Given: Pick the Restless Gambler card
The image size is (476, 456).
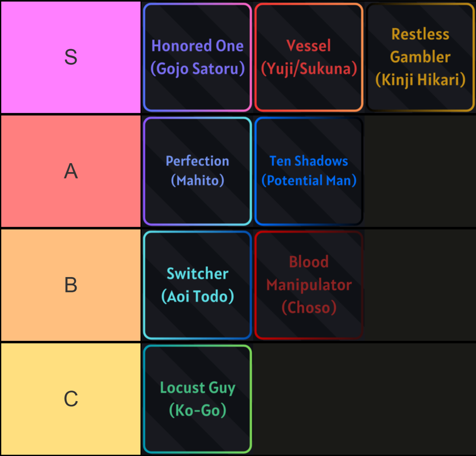Looking at the screenshot, I should coord(420,57).
